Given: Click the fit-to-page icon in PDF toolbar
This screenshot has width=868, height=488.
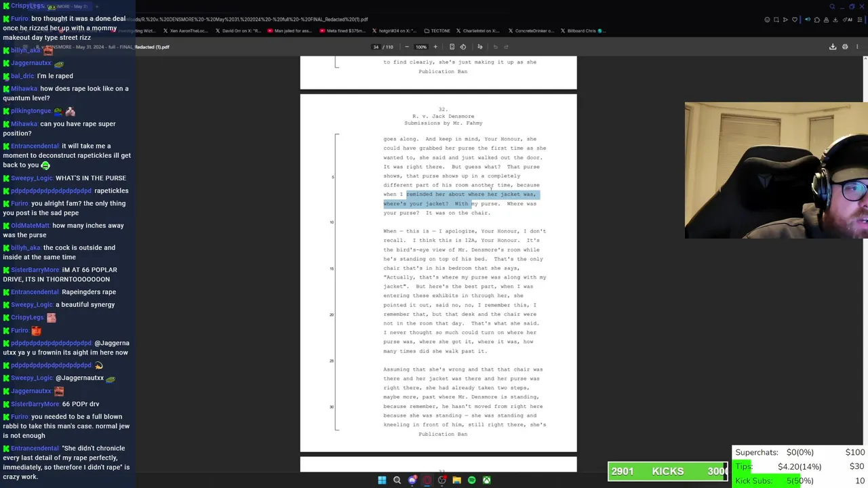Looking at the screenshot, I should tap(452, 47).
